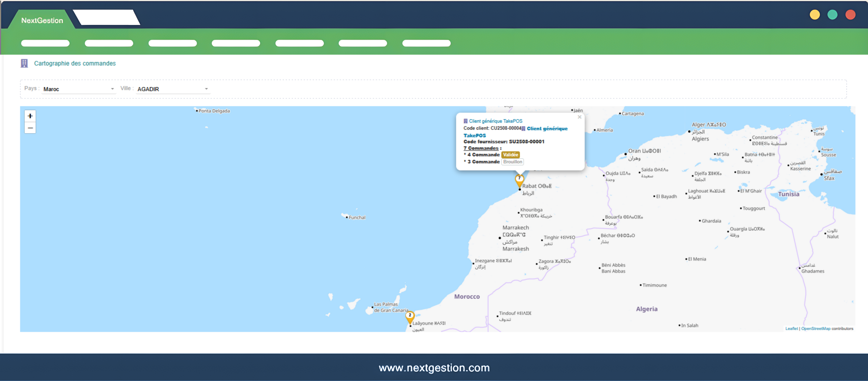Click the first green navigation menu placeholder
This screenshot has width=868, height=381.
pos(45,43)
